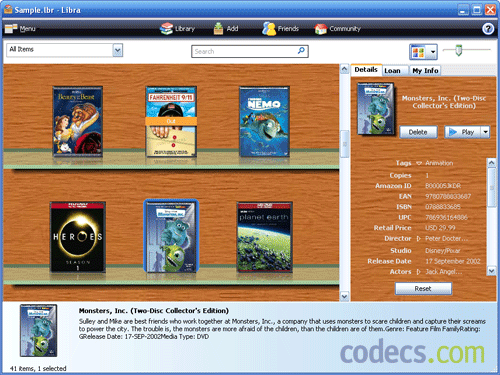
Task: Click the Delete button
Action: pyautogui.click(x=418, y=132)
